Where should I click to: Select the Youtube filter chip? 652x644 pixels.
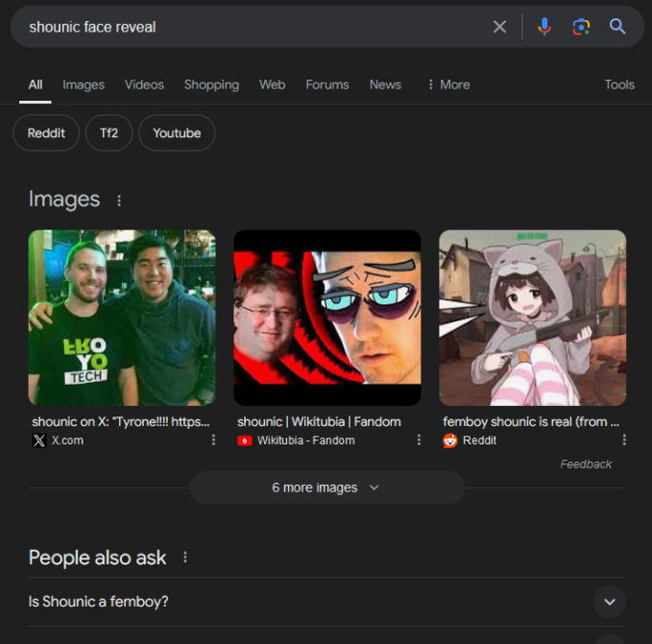coord(177,133)
